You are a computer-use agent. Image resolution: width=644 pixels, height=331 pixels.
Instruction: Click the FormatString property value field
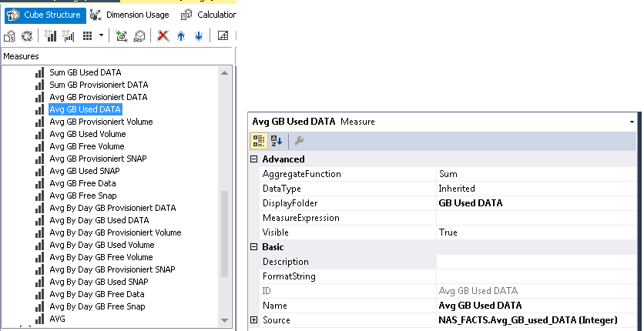pos(535,276)
